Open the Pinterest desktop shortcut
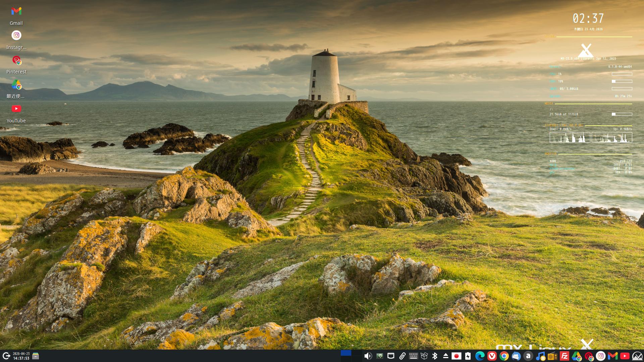The width and height of the screenshot is (644, 362). (x=16, y=60)
